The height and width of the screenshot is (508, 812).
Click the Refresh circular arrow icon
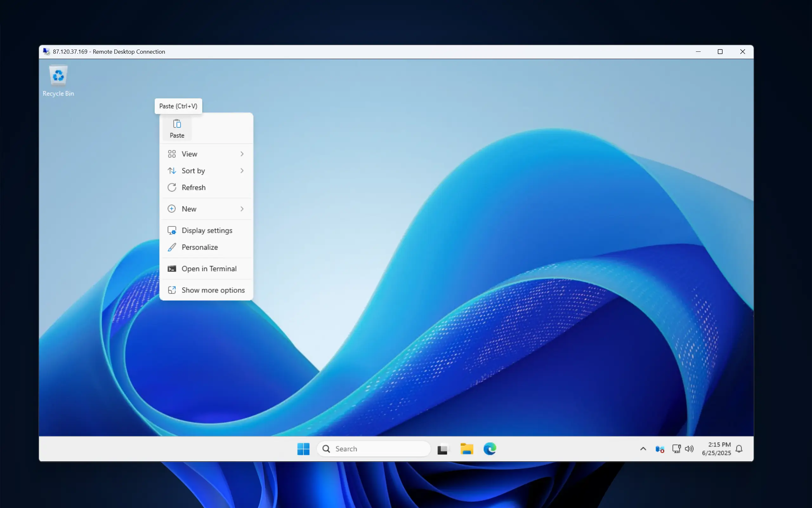(x=172, y=187)
